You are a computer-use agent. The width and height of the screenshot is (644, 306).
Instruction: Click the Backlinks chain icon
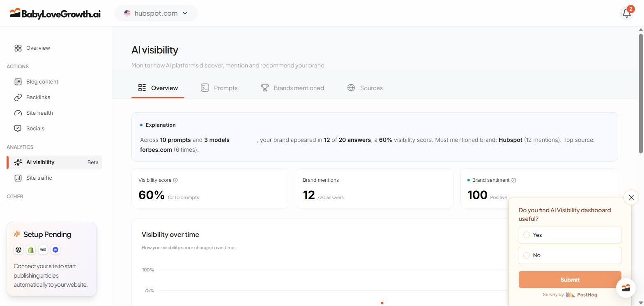tap(18, 97)
